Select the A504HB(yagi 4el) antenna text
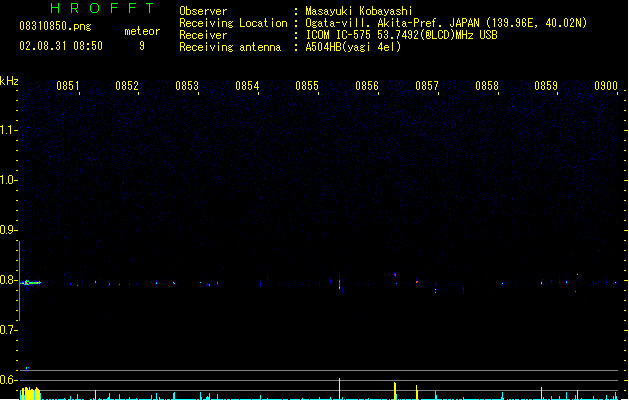Image resolution: width=629 pixels, height=400 pixels. click(353, 47)
